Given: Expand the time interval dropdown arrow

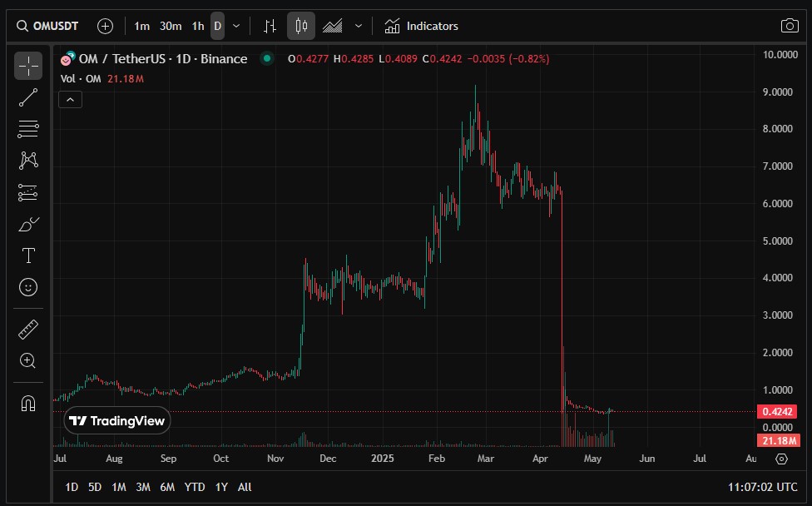Looking at the screenshot, I should pyautogui.click(x=236, y=26).
